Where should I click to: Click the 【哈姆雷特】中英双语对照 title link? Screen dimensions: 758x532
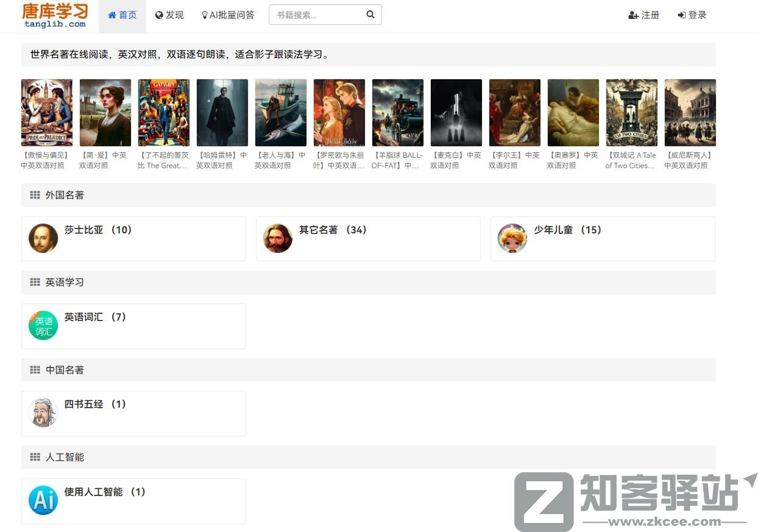coord(222,160)
